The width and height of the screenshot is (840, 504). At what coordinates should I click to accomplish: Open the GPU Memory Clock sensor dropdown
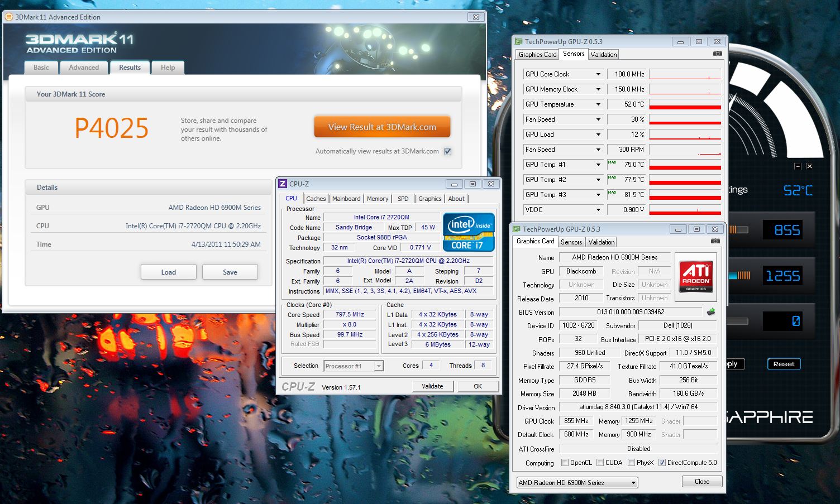[598, 89]
